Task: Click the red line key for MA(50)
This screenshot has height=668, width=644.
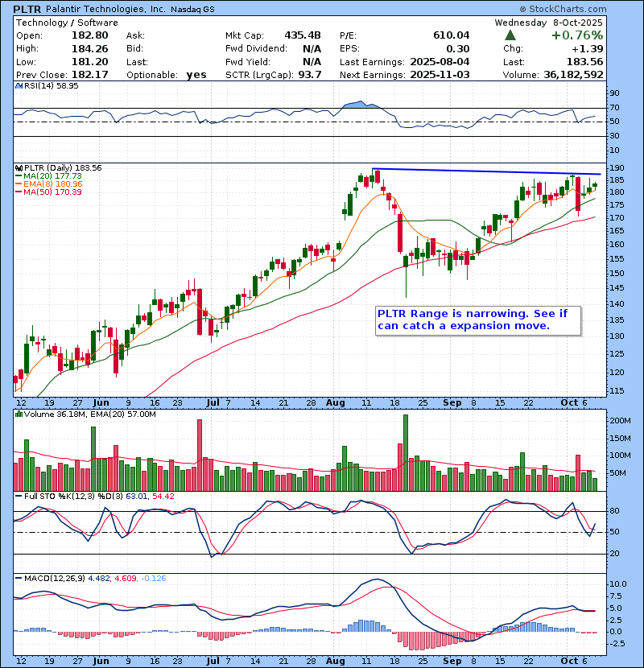Action: point(19,192)
